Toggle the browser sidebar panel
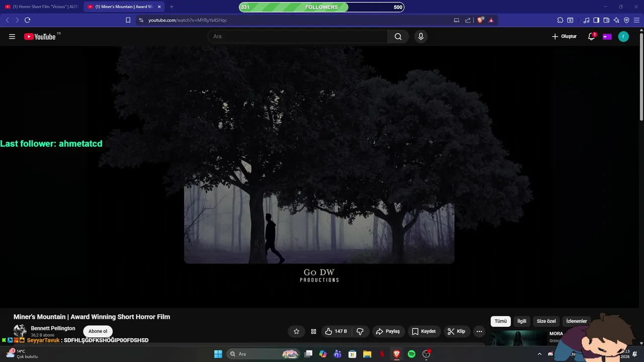This screenshot has height=362, width=644. pos(596,20)
